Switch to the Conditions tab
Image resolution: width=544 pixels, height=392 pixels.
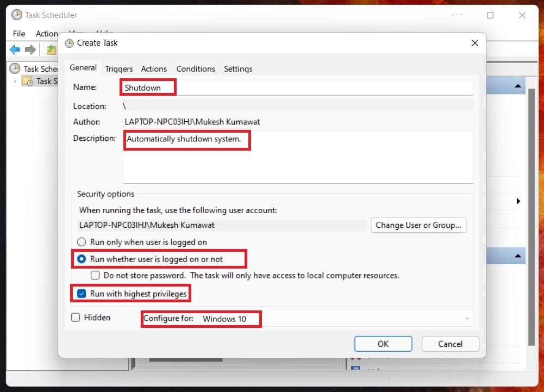click(x=196, y=69)
